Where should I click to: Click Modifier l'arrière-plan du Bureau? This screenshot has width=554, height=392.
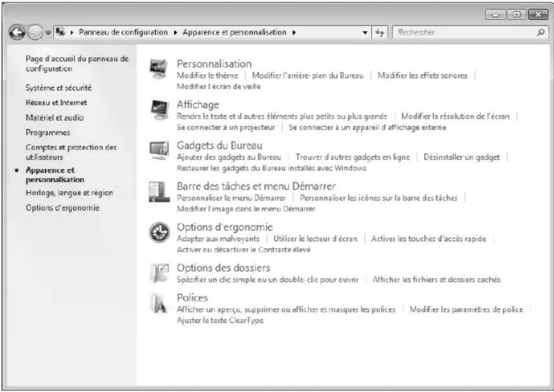(x=307, y=75)
